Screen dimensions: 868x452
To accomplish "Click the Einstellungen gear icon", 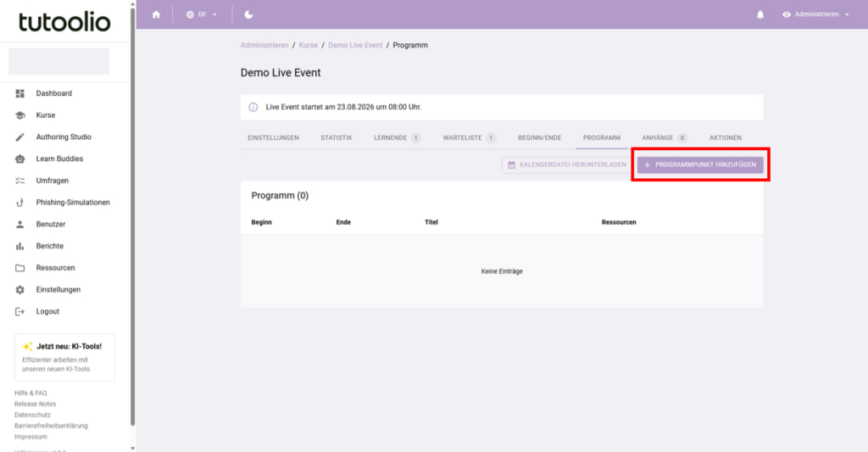I will (20, 290).
